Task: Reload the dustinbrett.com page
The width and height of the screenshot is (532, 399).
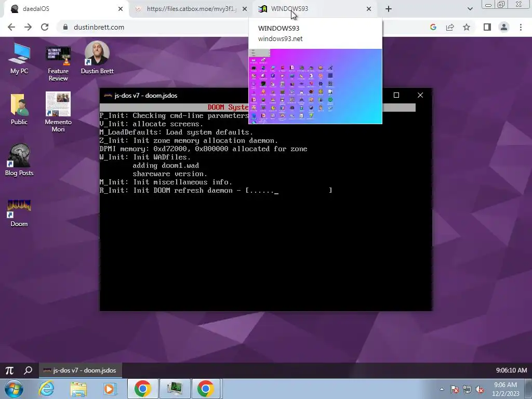Action: [x=45, y=27]
